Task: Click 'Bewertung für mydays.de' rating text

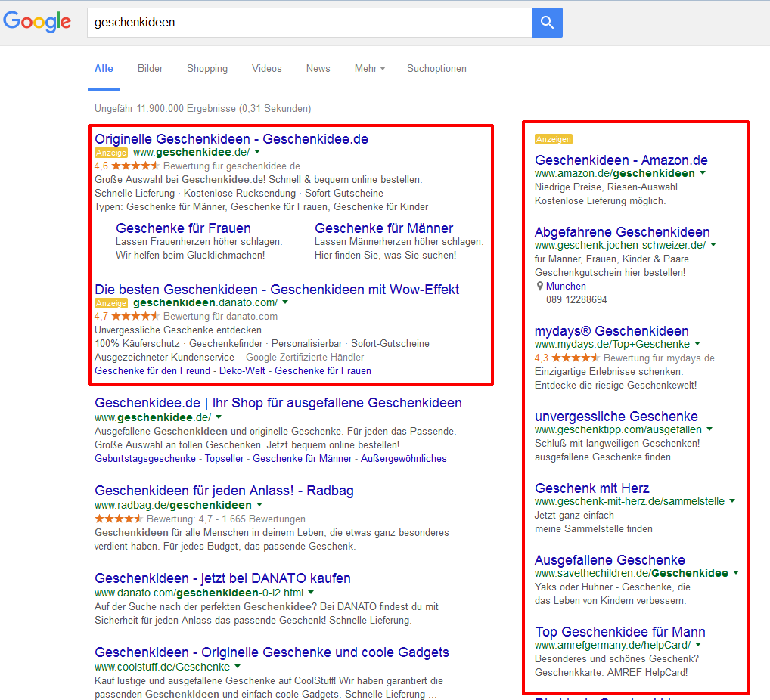Action: coord(659,358)
